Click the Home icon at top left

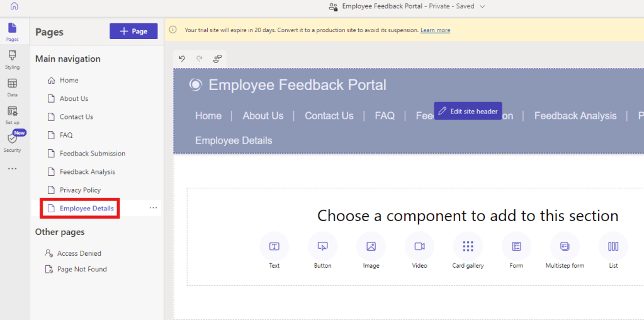(14, 6)
